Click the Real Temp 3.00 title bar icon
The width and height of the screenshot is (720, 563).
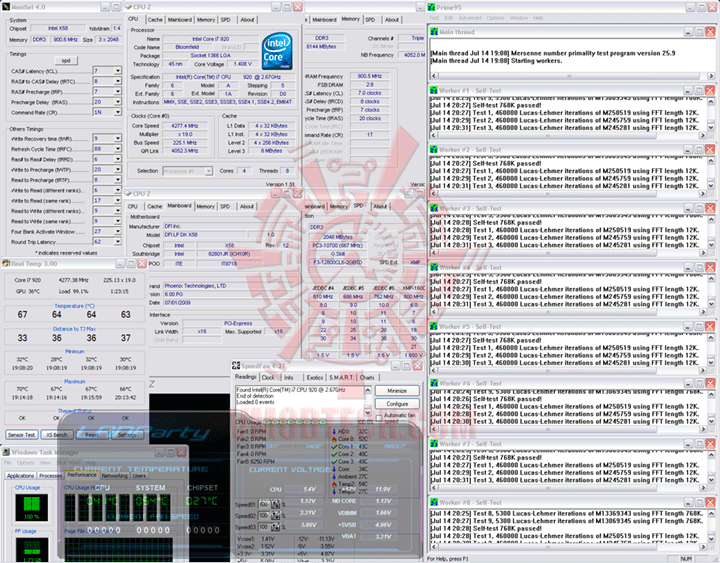click(6, 263)
